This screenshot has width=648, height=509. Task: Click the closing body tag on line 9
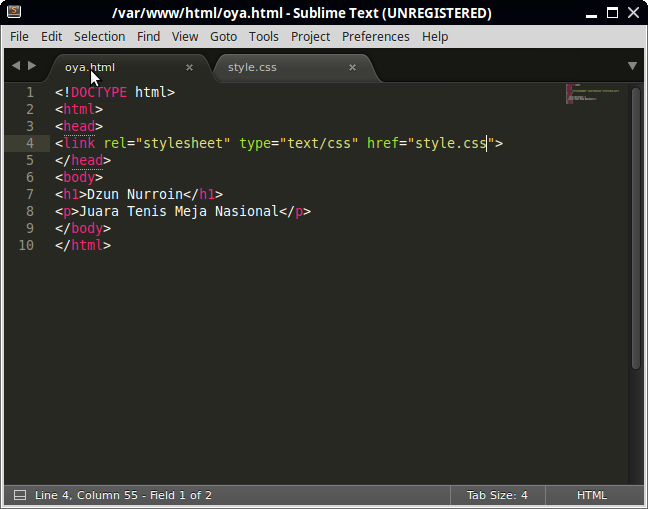pyautogui.click(x=83, y=228)
